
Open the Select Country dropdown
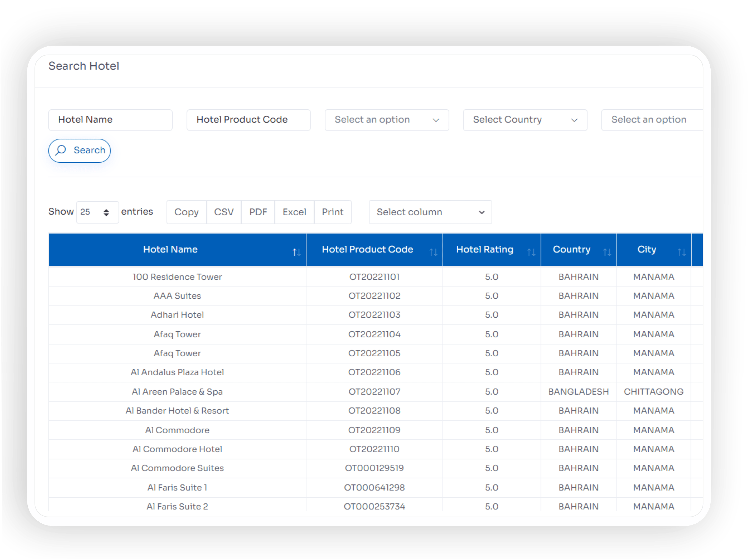point(526,120)
